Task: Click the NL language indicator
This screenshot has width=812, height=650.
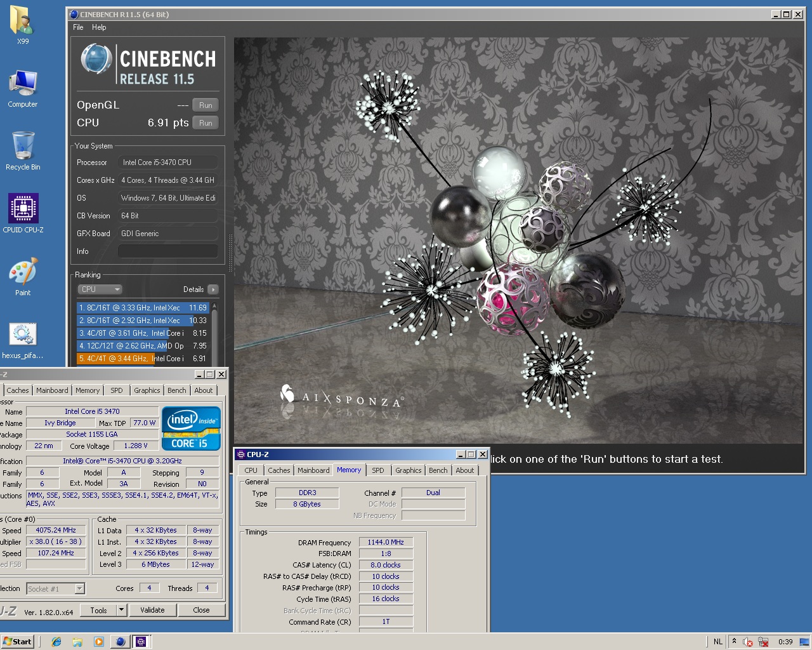Action: pos(718,642)
